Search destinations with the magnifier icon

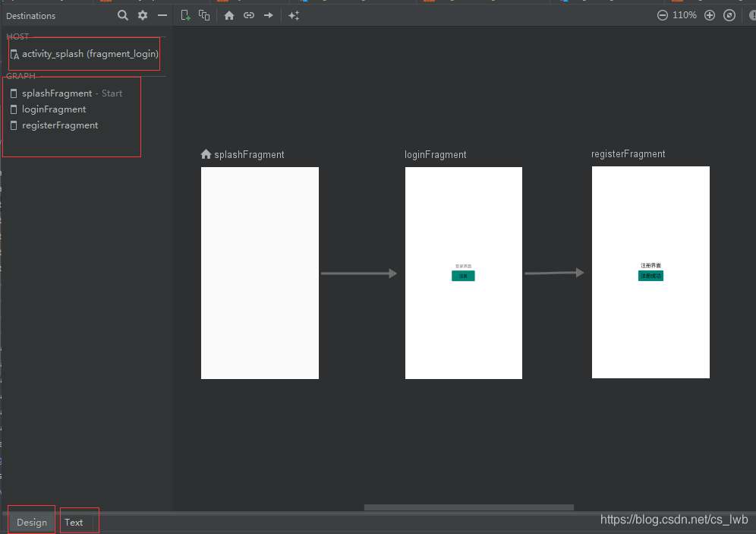(x=123, y=15)
